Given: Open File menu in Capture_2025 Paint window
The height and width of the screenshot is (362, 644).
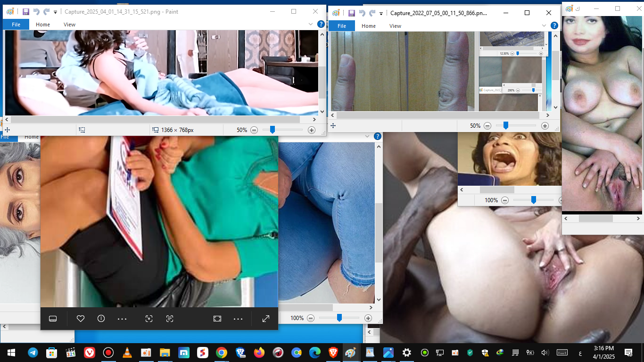Looking at the screenshot, I should [16, 25].
